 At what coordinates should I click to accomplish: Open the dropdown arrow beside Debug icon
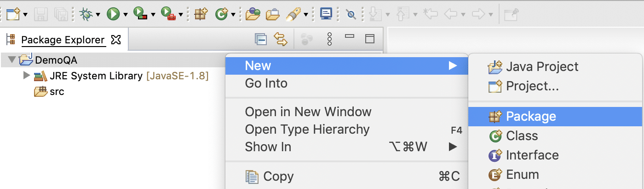click(x=98, y=15)
